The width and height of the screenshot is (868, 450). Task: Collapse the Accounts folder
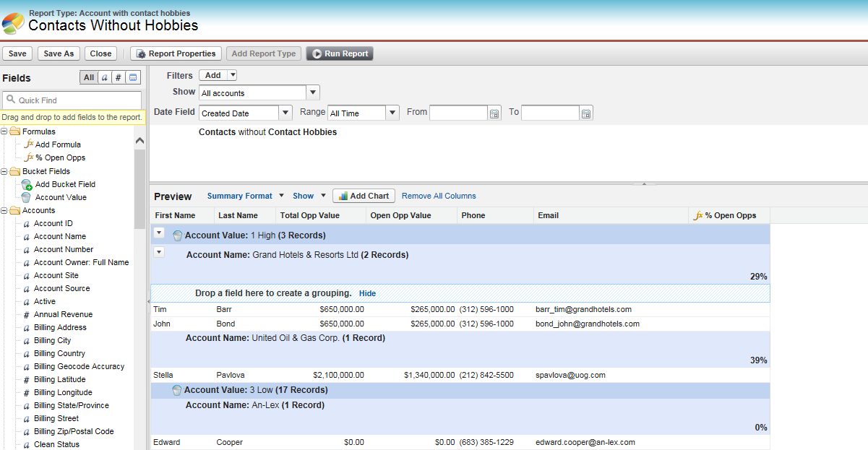[x=4, y=210]
